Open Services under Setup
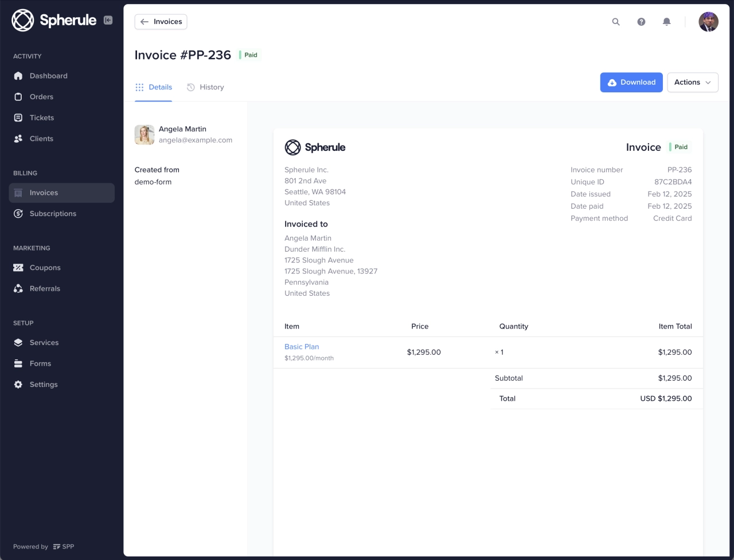734x560 pixels. pyautogui.click(x=62, y=343)
